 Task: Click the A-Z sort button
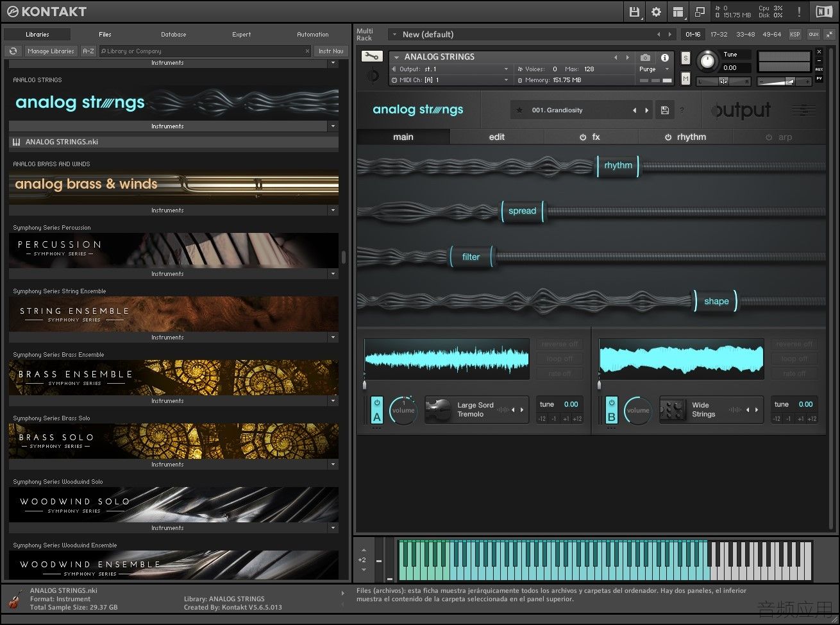tap(88, 51)
